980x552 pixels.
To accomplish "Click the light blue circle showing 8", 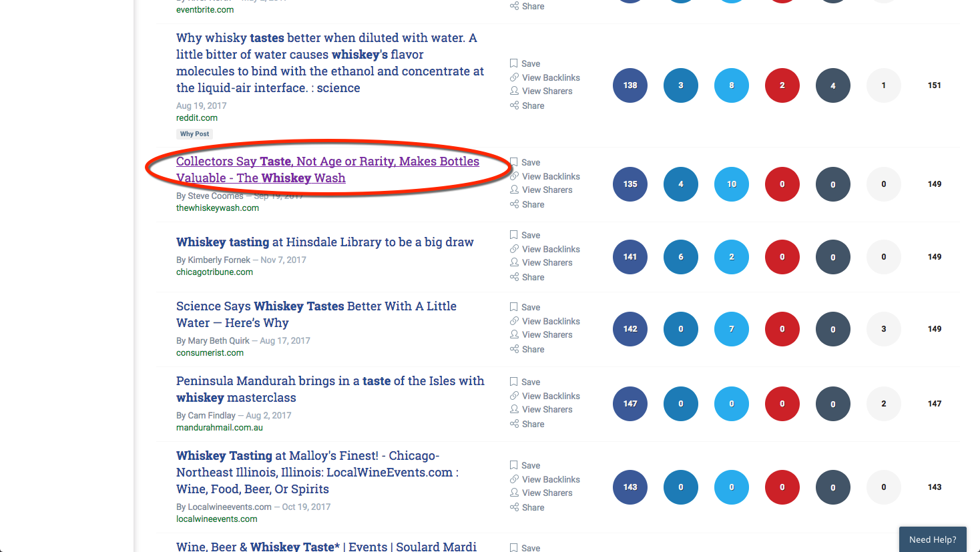I will click(732, 85).
